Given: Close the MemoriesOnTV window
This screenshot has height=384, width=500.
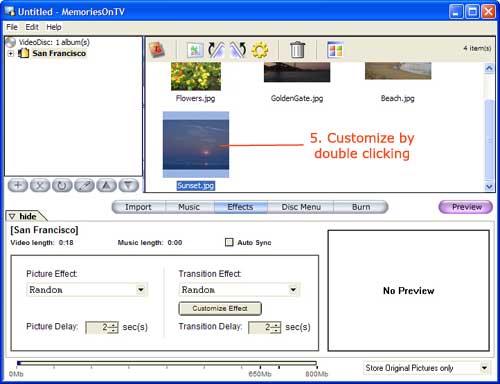Looking at the screenshot, I should click(489, 12).
